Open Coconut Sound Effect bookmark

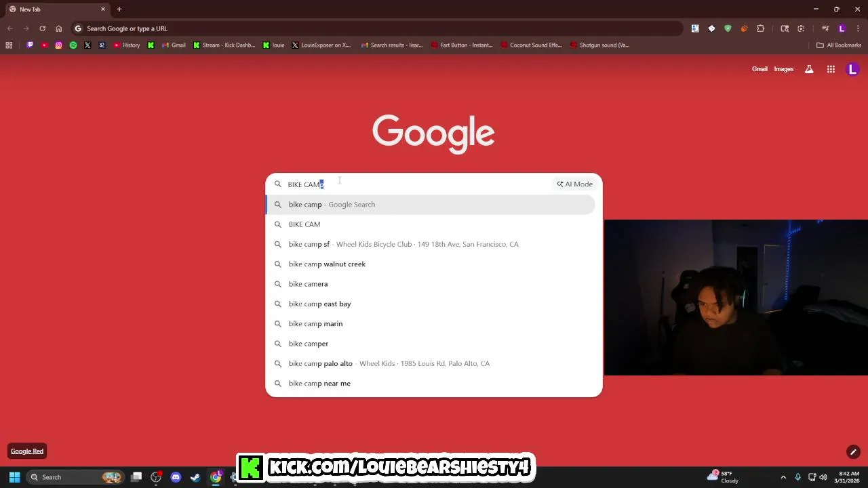tap(532, 45)
